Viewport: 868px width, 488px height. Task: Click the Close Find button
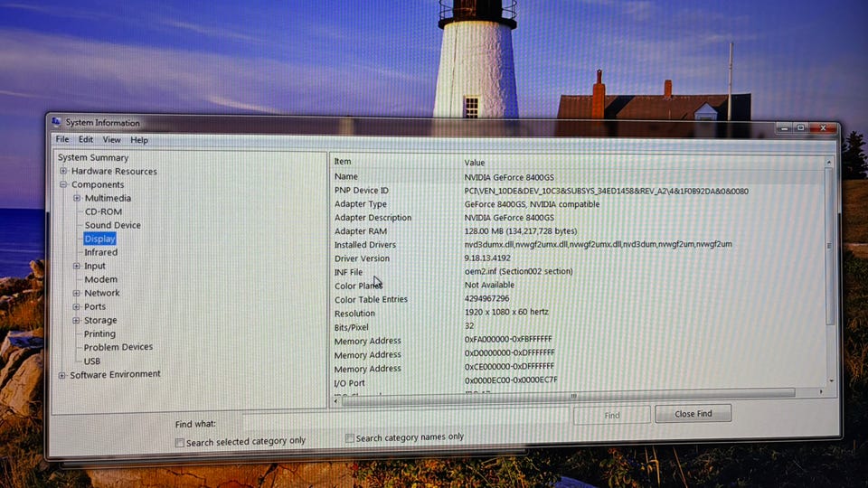(692, 414)
